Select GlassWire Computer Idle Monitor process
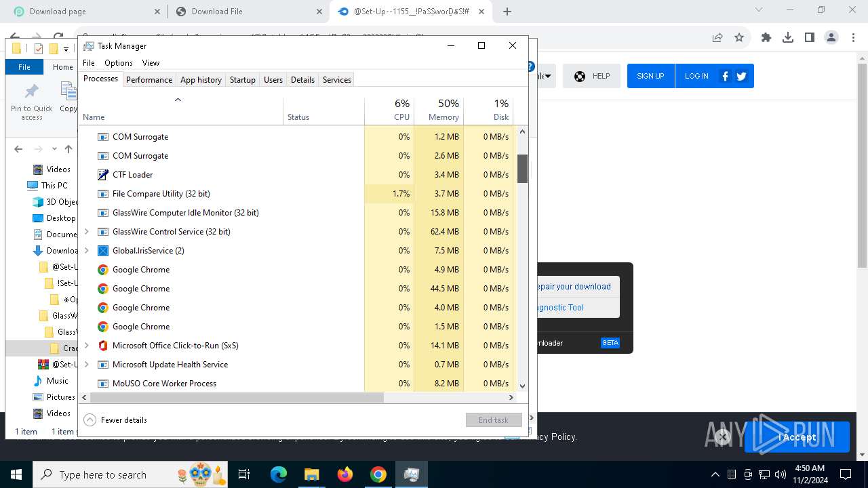The width and height of the screenshot is (868, 488). (x=296, y=213)
